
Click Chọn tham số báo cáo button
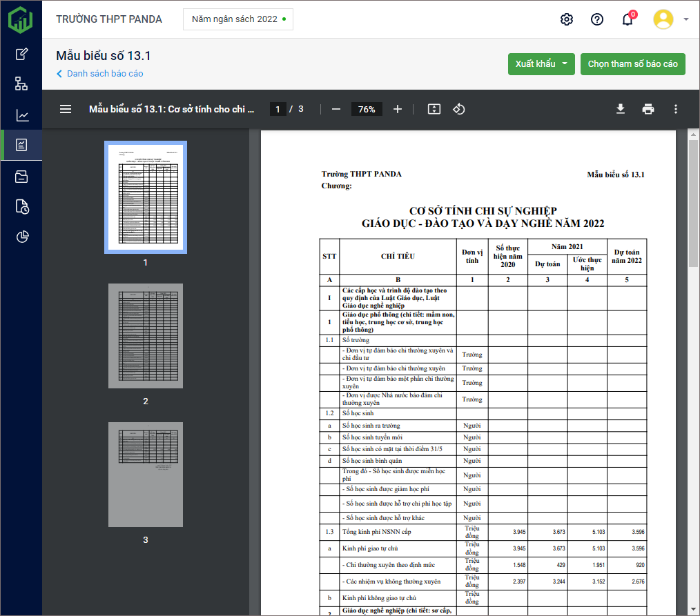click(633, 64)
